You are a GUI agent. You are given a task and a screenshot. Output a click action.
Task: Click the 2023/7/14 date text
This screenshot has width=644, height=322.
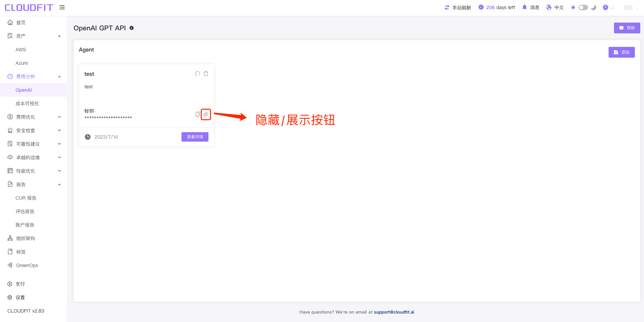pos(106,137)
